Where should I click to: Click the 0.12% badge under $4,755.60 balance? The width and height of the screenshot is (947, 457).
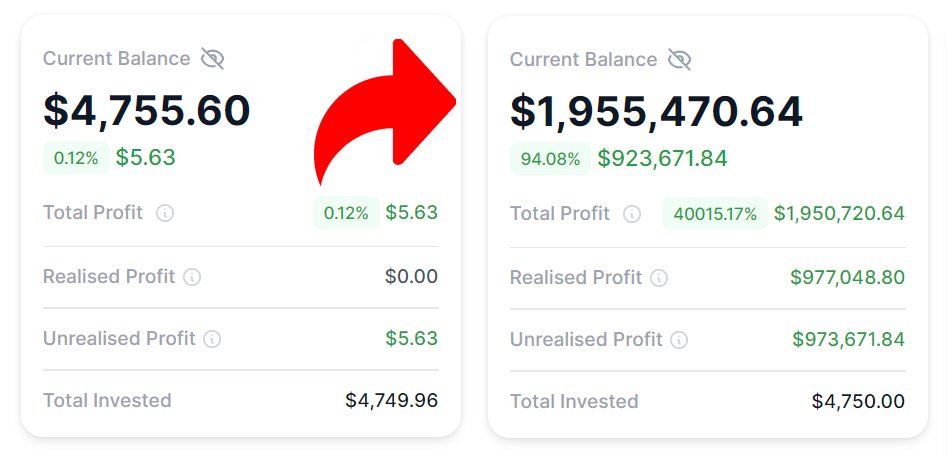point(76,158)
